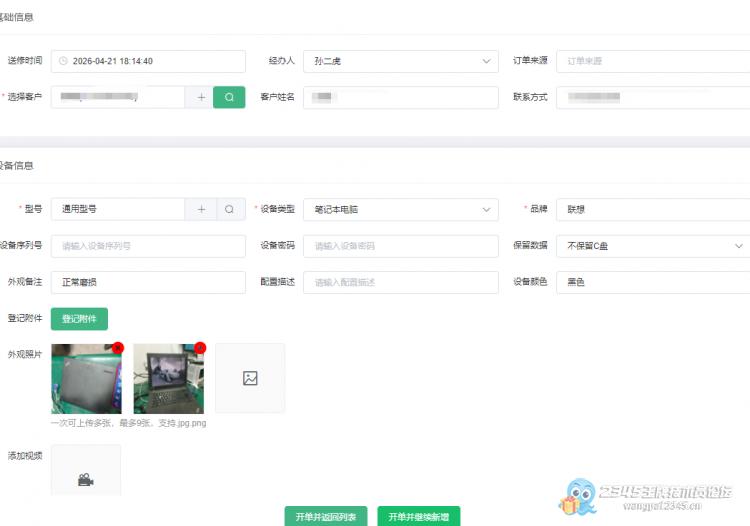The height and width of the screenshot is (526, 750).
Task: Click the 配置描述 configuration description field
Action: (400, 282)
